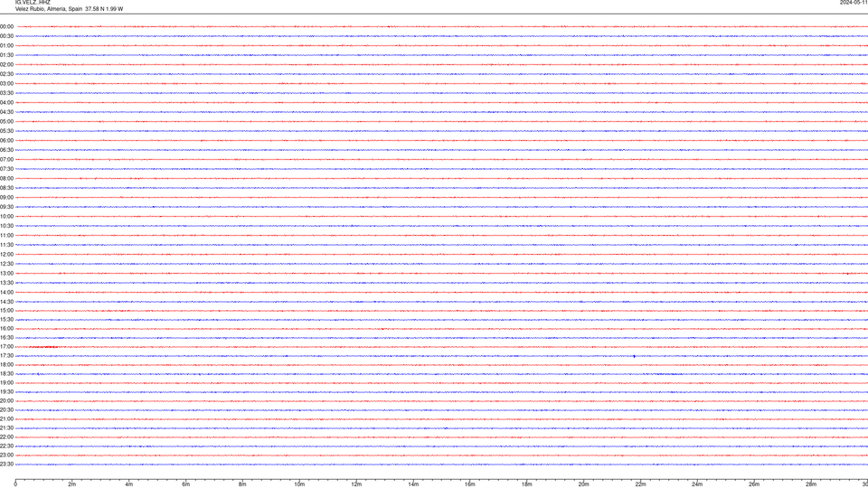Select the 08:00 trace time label
Image resolution: width=868 pixels, height=488 pixels.
pyautogui.click(x=6, y=179)
